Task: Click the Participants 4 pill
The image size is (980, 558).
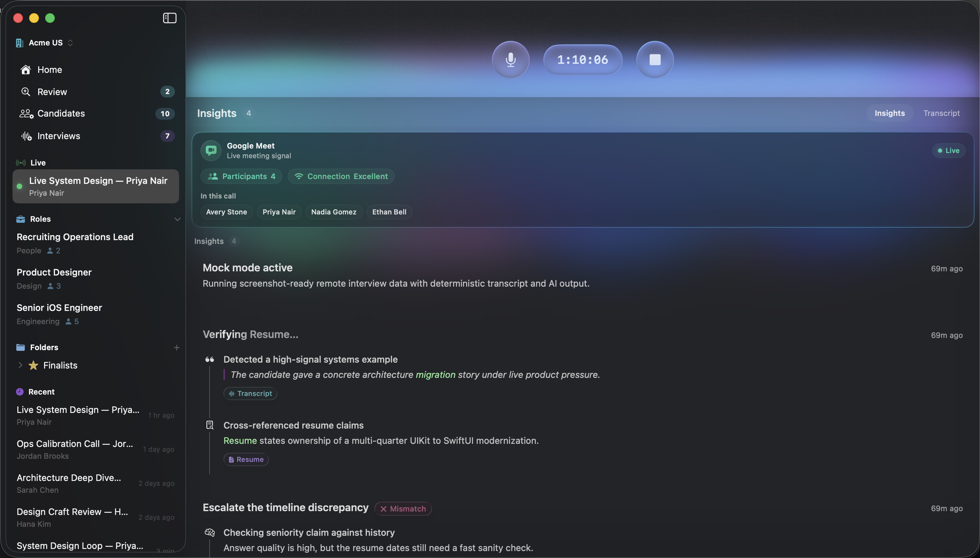Action: pos(241,176)
